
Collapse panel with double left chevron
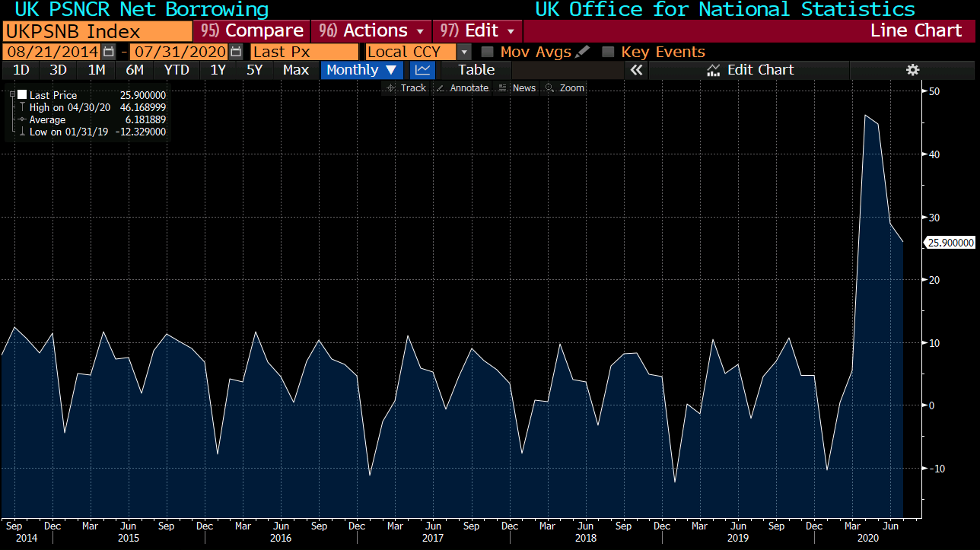(636, 70)
